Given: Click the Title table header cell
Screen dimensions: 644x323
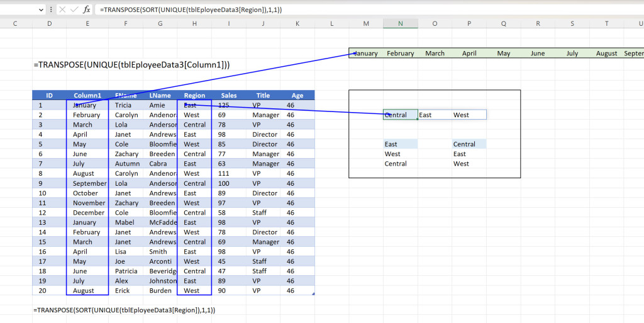Looking at the screenshot, I should (x=264, y=95).
